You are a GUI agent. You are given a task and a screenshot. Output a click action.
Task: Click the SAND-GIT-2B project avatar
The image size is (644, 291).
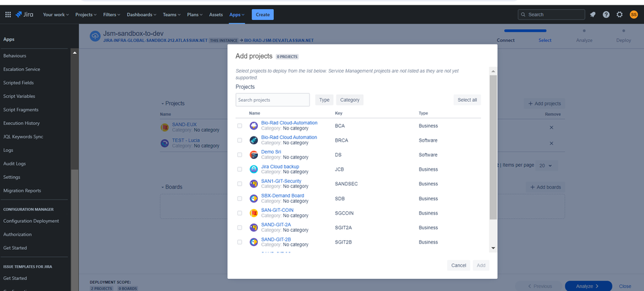tap(254, 242)
